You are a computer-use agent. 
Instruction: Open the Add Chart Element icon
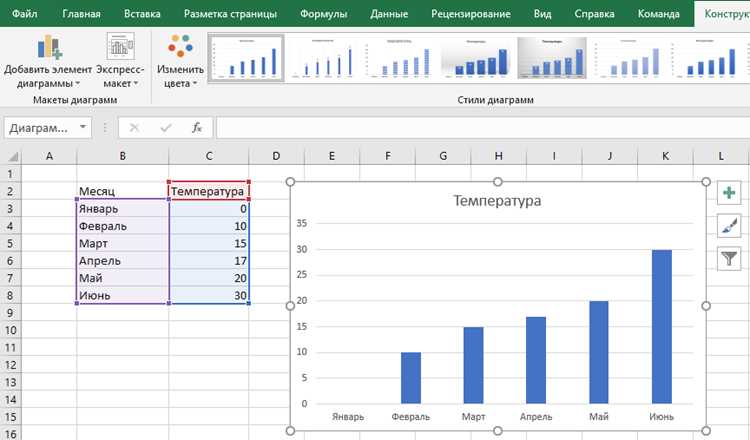point(49,47)
